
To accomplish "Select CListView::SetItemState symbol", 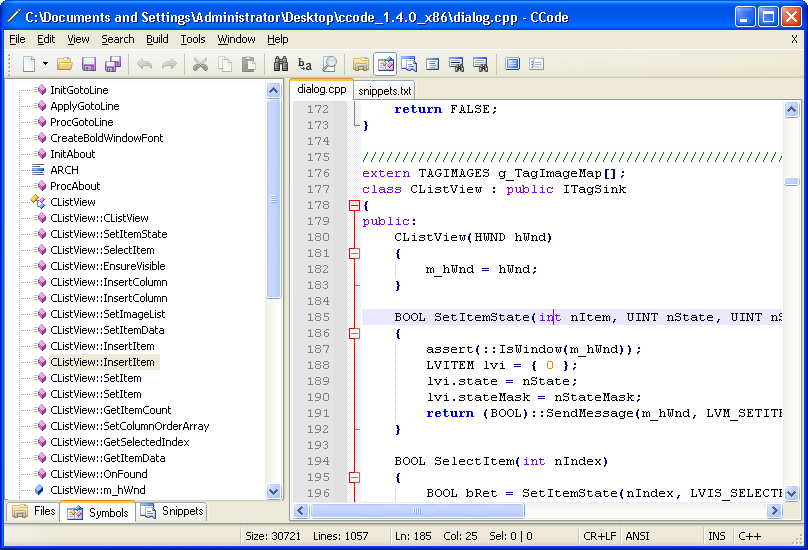I will point(109,234).
